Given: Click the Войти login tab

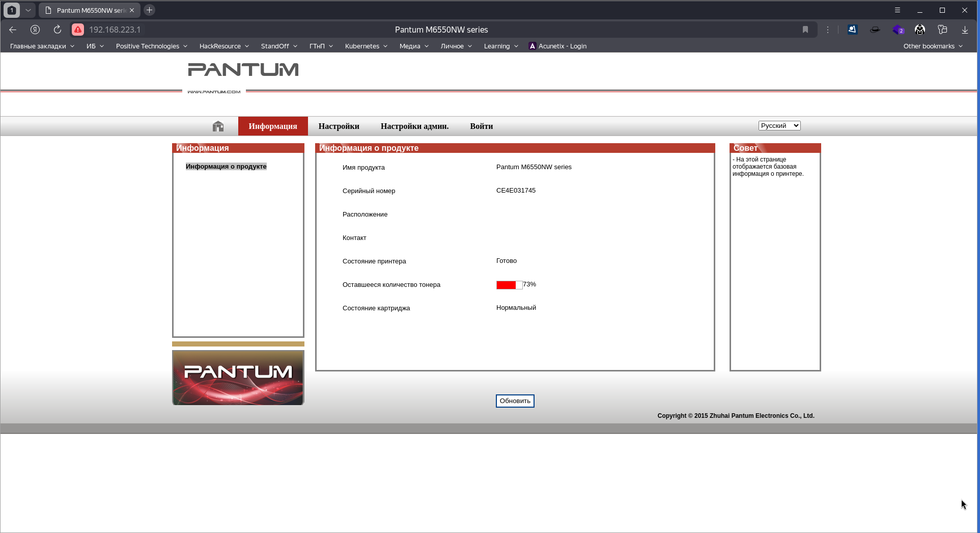Looking at the screenshot, I should coord(482,126).
